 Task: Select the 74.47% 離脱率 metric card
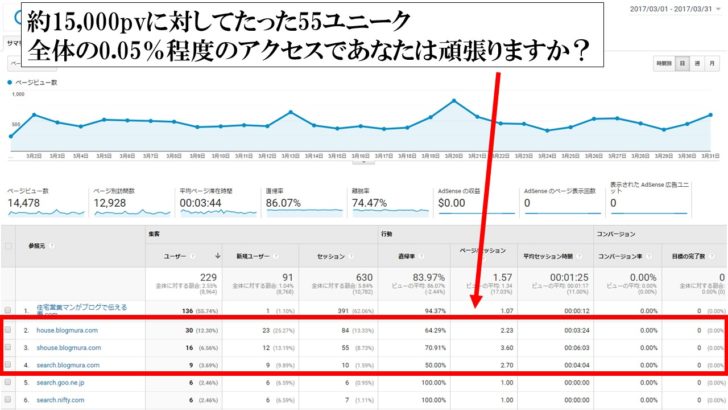[x=390, y=202]
